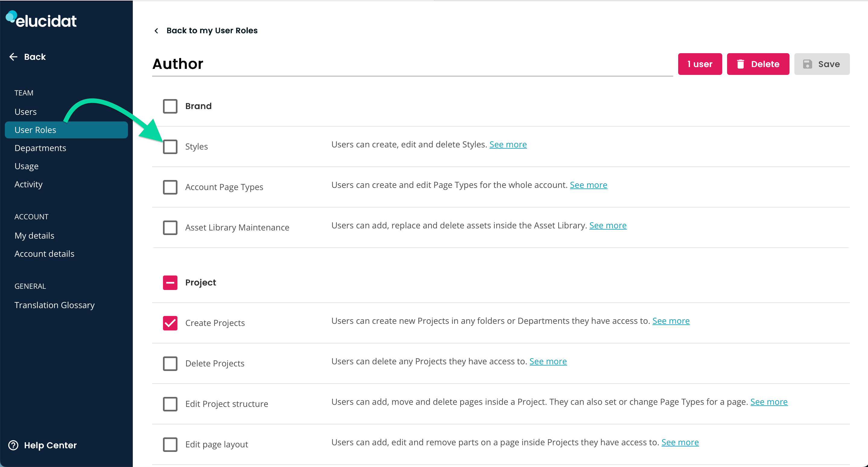Viewport: 868px width, 467px height.
Task: Tick the Brand group checkbox
Action: tap(170, 106)
